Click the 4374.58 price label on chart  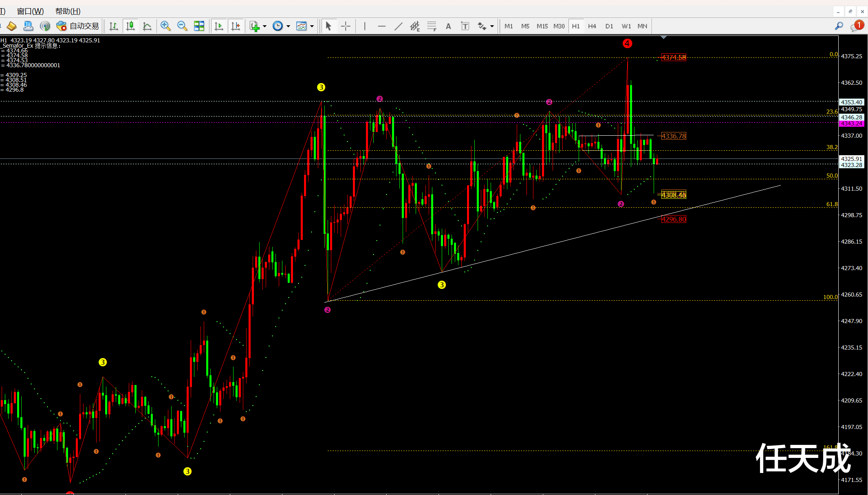[673, 57]
